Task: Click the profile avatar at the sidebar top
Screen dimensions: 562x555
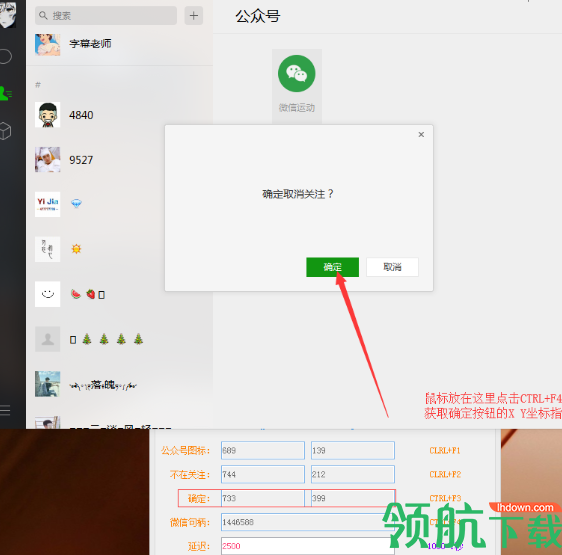Action: click(x=8, y=14)
